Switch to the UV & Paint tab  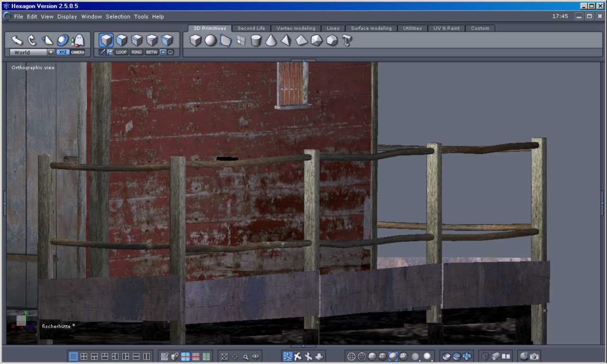pos(446,28)
